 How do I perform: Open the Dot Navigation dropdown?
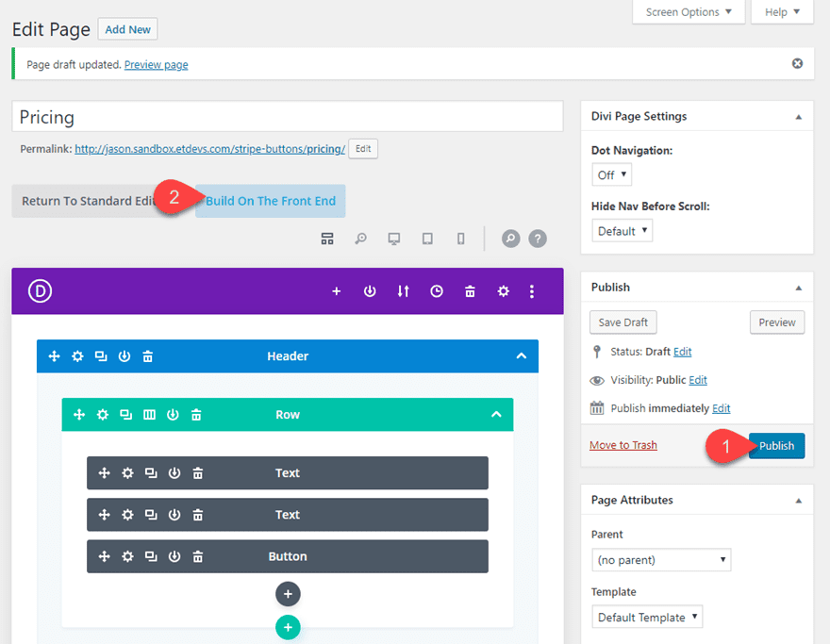(611, 174)
